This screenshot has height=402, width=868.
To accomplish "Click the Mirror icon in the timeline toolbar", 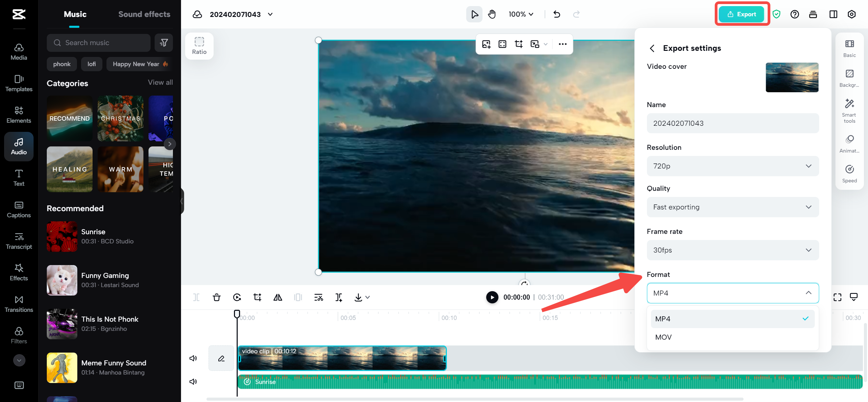I will 278,297.
